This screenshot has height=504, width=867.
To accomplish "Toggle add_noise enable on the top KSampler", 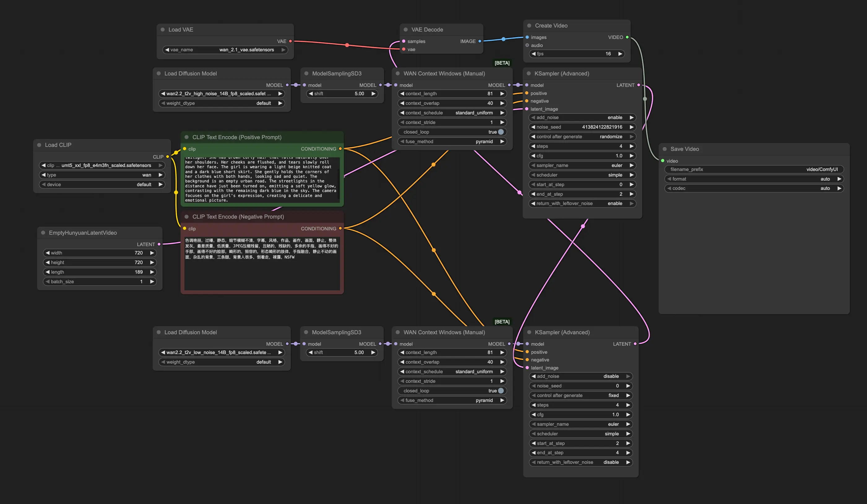I will pos(582,117).
